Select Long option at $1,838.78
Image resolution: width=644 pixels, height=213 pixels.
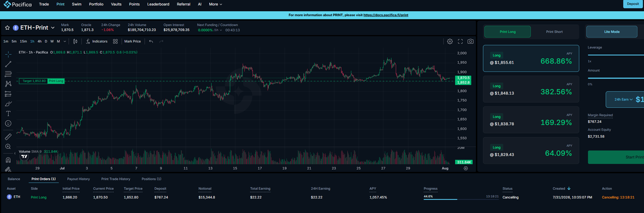[531, 120]
